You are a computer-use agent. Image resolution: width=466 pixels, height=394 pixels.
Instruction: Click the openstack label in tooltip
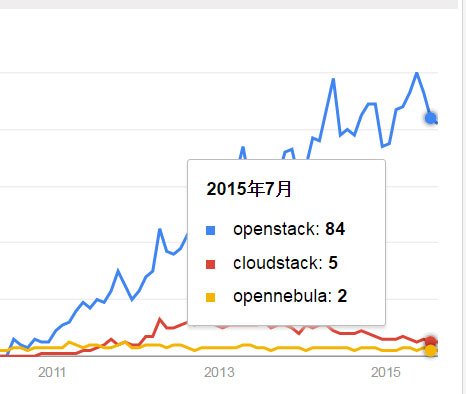pos(276,229)
